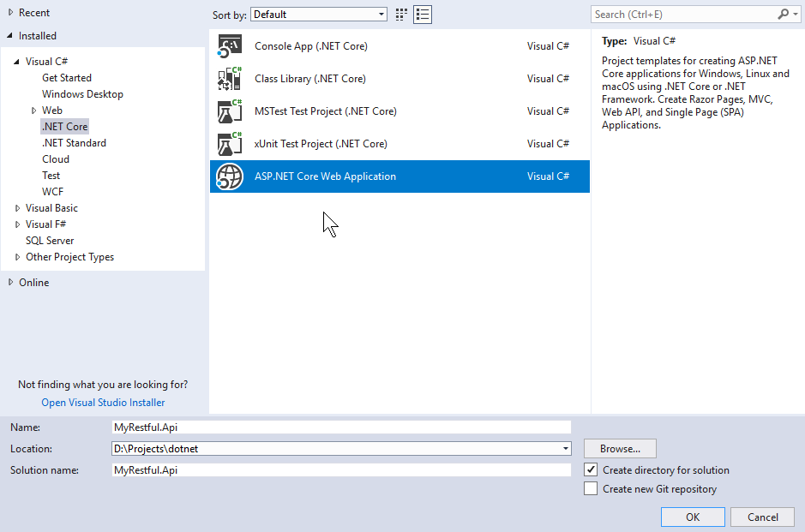Image resolution: width=805 pixels, height=532 pixels.
Task: Click the search magnifier icon
Action: pyautogui.click(x=783, y=15)
